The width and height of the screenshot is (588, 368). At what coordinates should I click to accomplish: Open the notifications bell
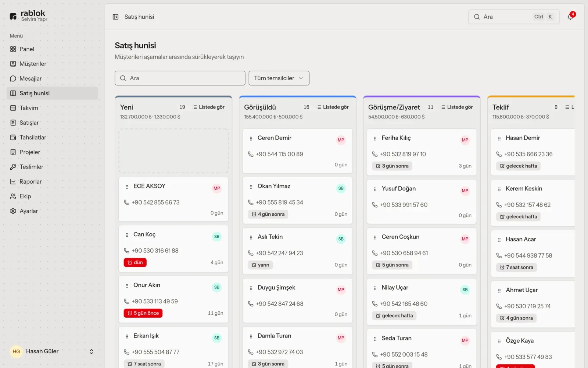[x=570, y=17]
